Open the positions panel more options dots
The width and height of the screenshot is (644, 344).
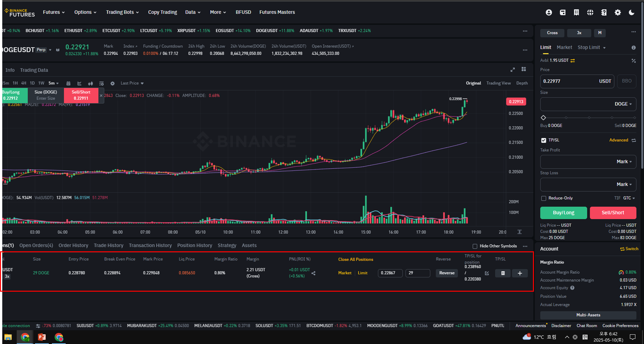click(525, 246)
